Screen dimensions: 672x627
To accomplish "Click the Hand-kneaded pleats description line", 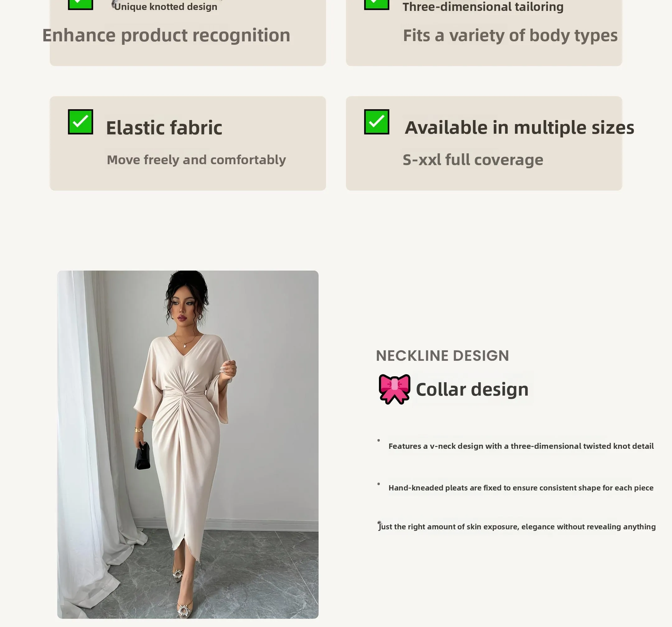I will click(x=520, y=488).
